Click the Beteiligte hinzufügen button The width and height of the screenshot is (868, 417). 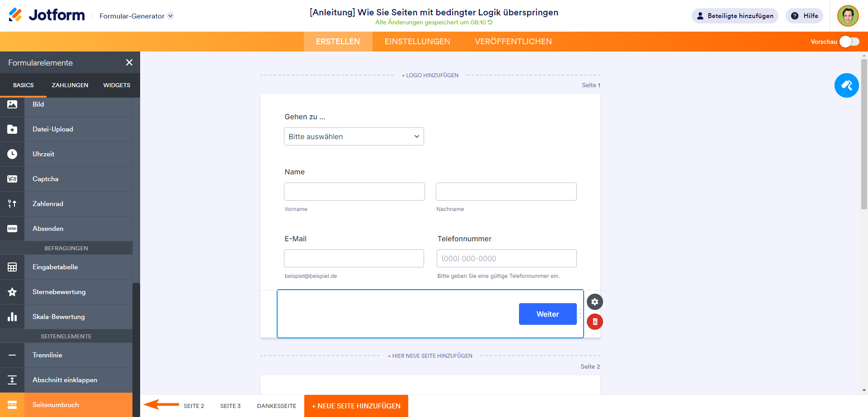click(735, 16)
